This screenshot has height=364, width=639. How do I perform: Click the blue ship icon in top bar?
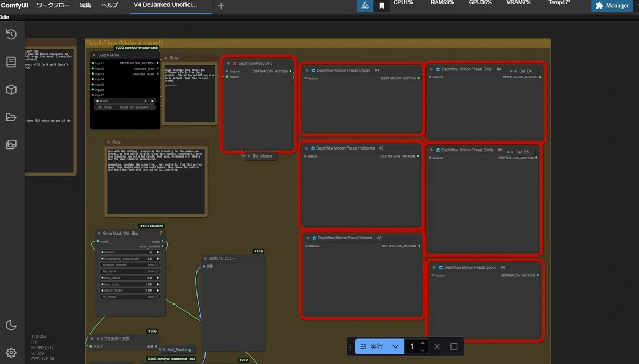tap(364, 6)
